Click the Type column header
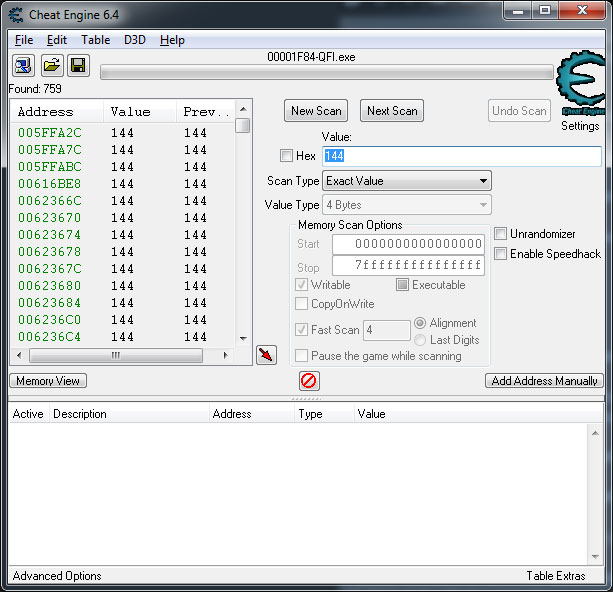Viewport: 613px width, 592px height. pos(324,414)
